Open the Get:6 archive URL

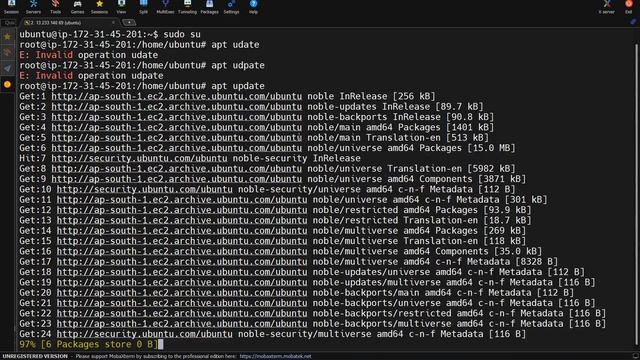[176, 148]
